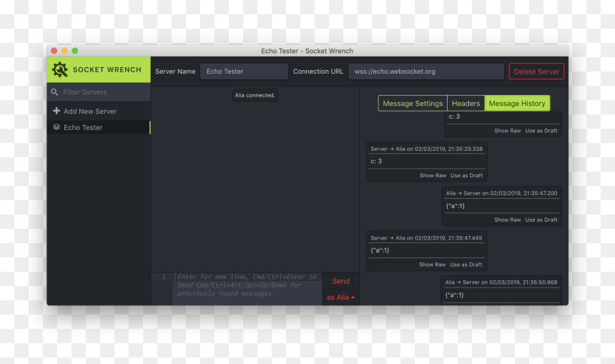Click the Socket Wrench gear logo
The image size is (615, 364).
tap(59, 69)
